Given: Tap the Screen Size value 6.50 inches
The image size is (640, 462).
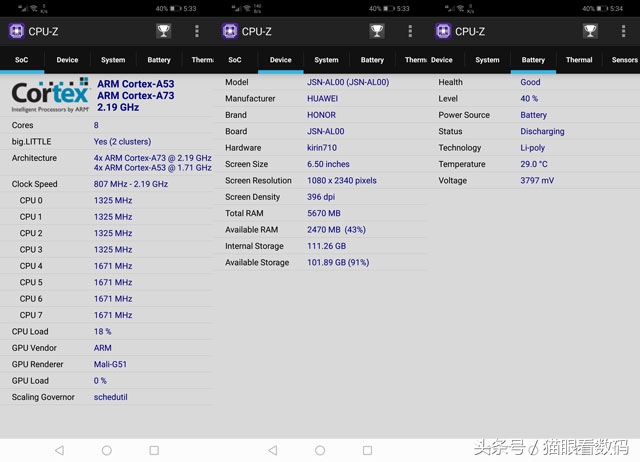Looking at the screenshot, I should point(328,164).
